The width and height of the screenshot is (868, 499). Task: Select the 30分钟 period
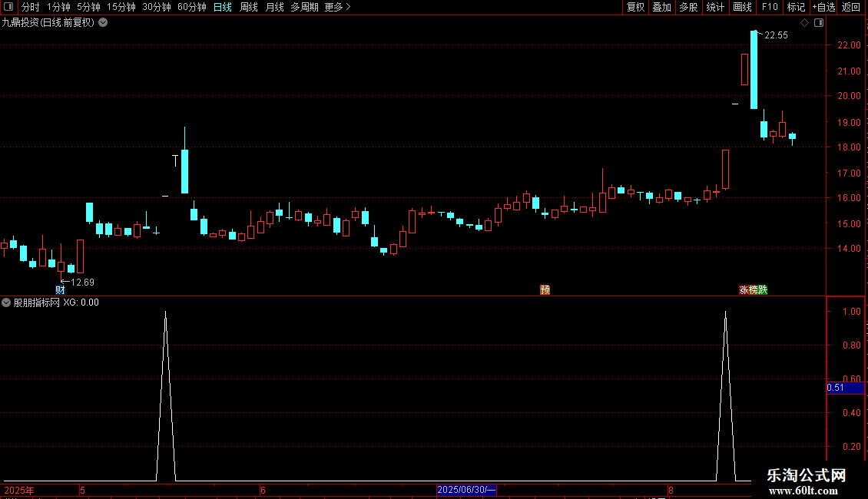click(157, 7)
